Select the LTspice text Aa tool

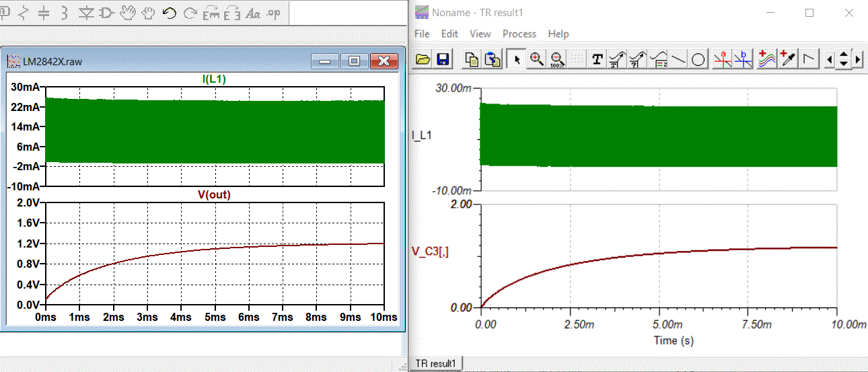pos(254,13)
